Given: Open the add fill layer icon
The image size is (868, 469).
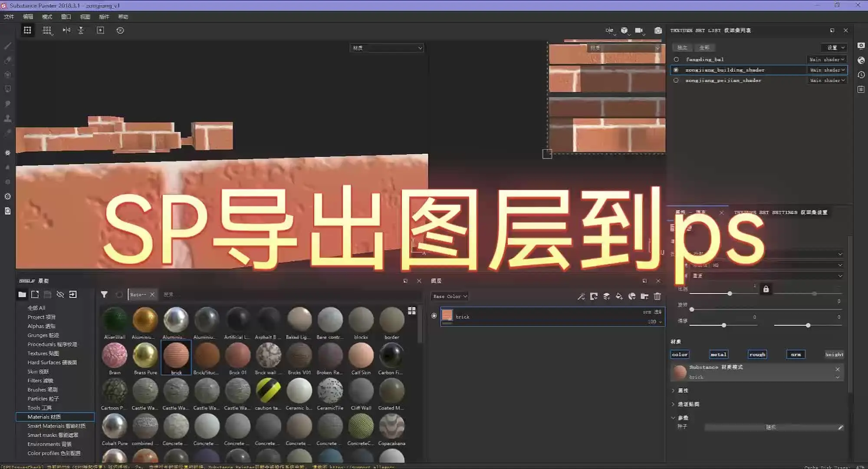Looking at the screenshot, I should click(x=619, y=297).
